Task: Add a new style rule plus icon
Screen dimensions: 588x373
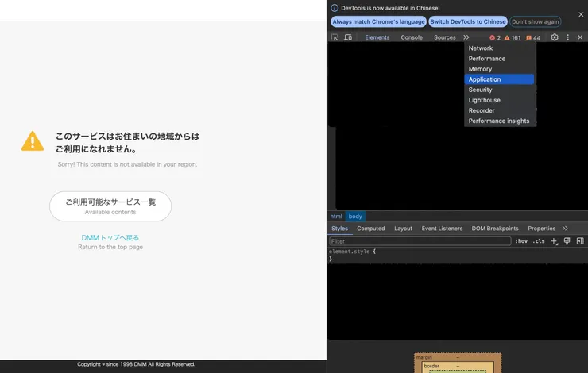Action: click(554, 241)
